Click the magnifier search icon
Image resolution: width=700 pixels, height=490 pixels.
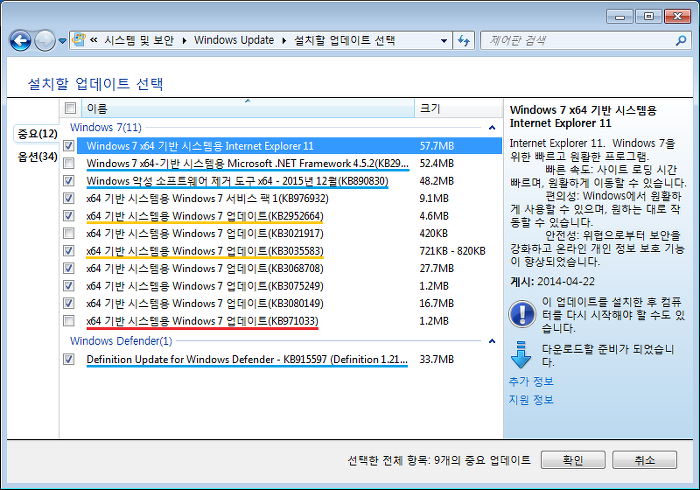(x=680, y=41)
